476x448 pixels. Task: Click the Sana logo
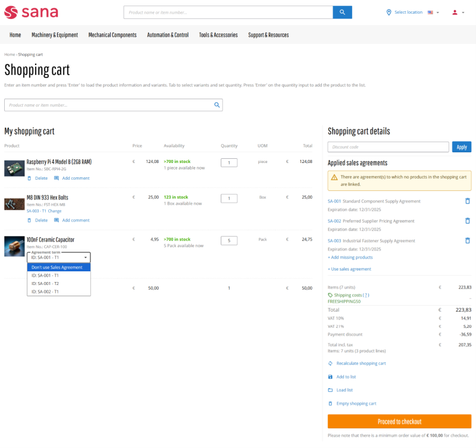click(x=31, y=12)
